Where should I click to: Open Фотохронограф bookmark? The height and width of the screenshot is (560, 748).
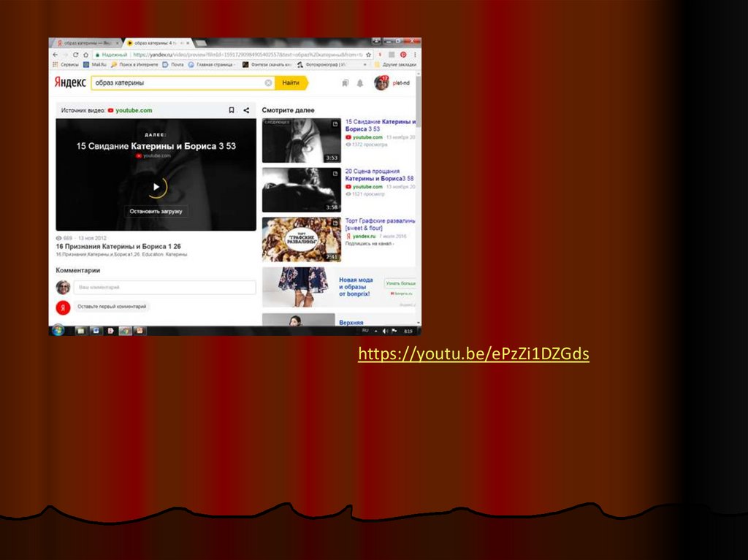click(x=322, y=64)
